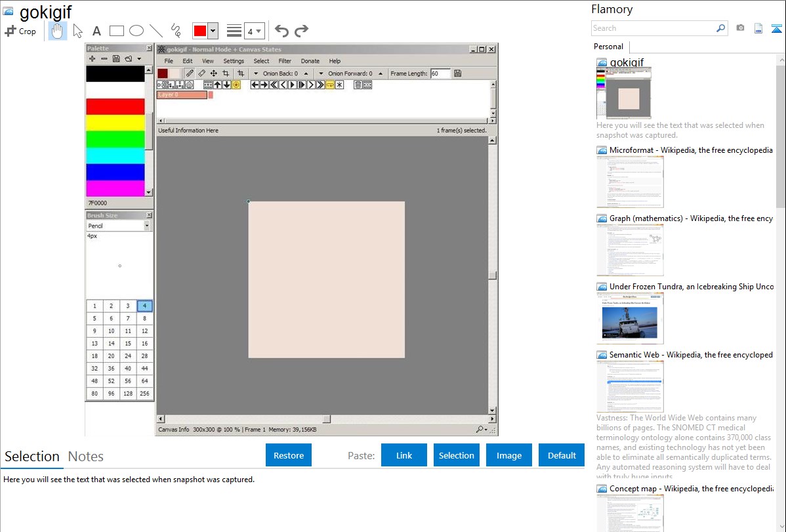Click the camera snapshot icon
This screenshot has height=532, width=786.
740,28
